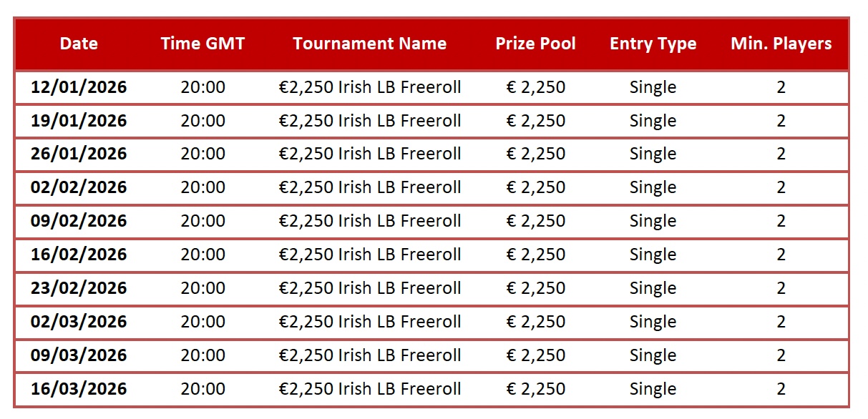The width and height of the screenshot is (868, 419).
Task: Select the 12/01/2026 date cell
Action: pyautogui.click(x=79, y=87)
